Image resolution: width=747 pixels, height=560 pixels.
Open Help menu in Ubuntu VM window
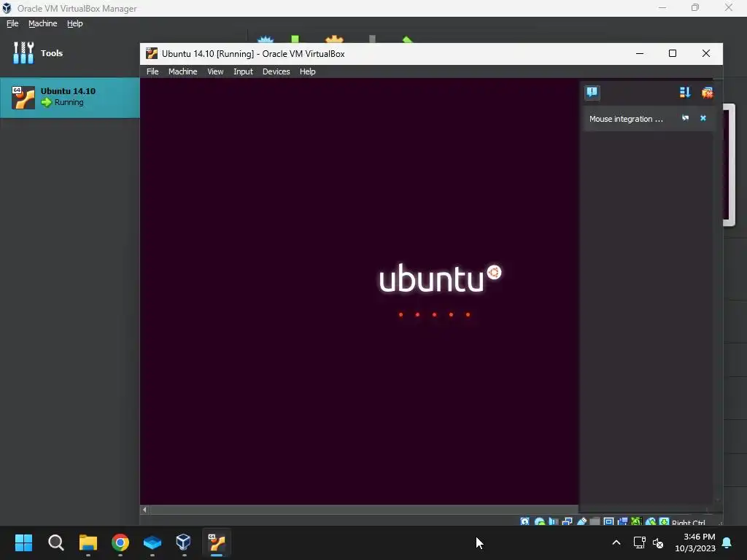(307, 71)
